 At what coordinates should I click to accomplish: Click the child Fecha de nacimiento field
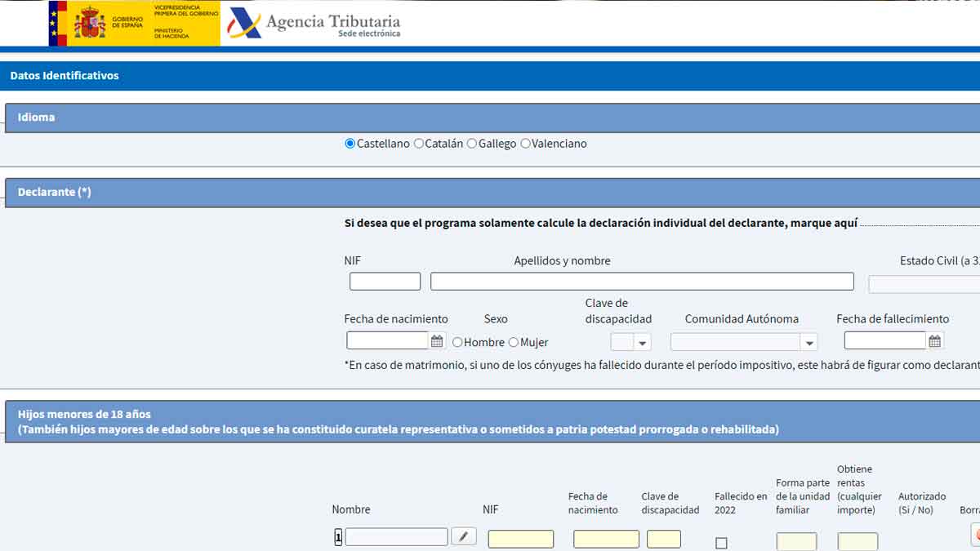[x=606, y=539]
